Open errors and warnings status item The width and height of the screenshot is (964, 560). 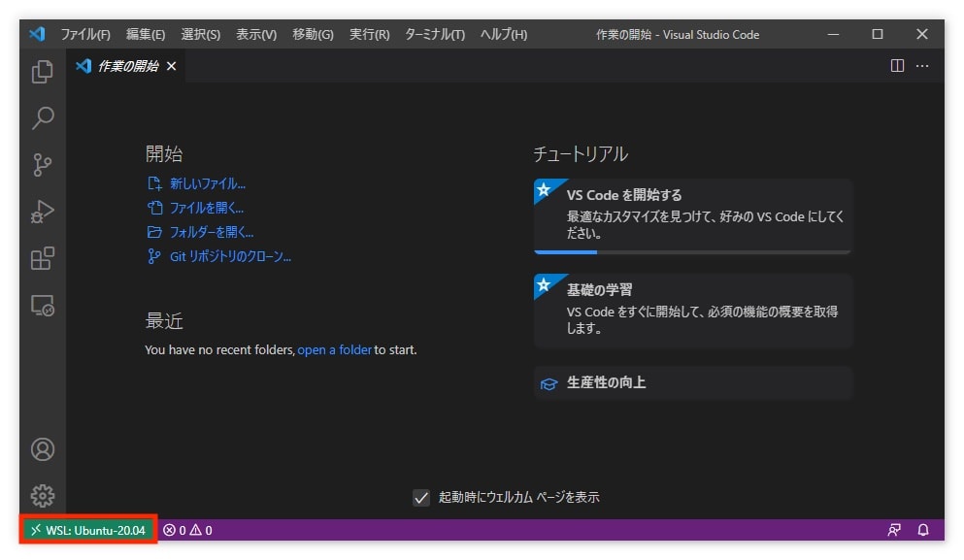point(187,530)
